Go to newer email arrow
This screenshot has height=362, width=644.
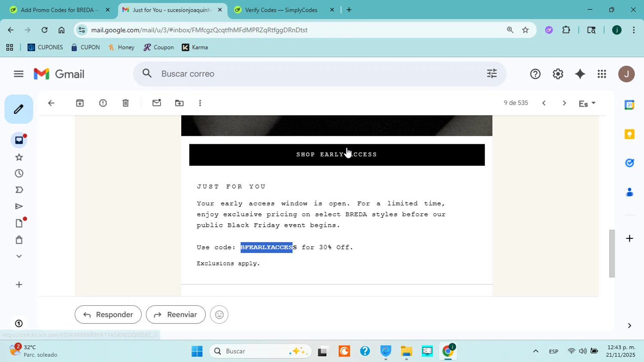(544, 103)
